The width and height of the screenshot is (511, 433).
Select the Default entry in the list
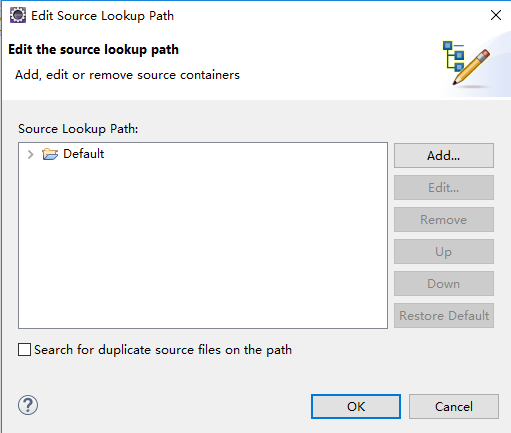point(83,154)
